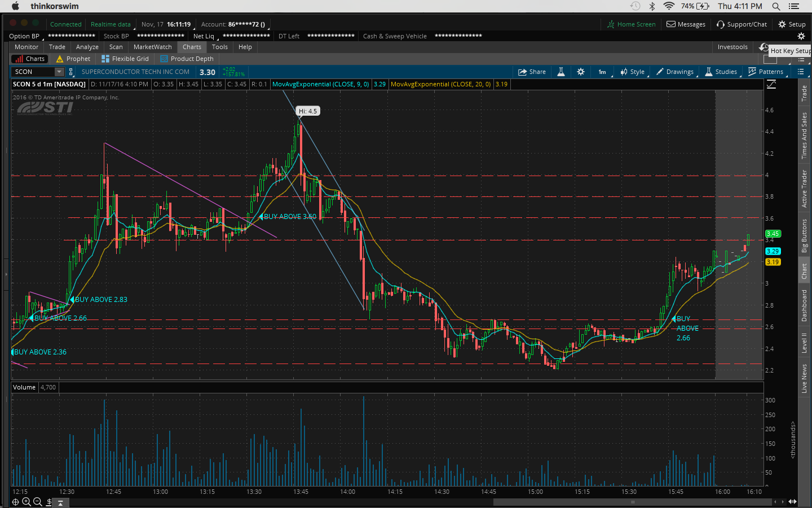Image resolution: width=812 pixels, height=508 pixels.
Task: Expand the SCON symbol dropdown arrow
Action: coord(59,72)
